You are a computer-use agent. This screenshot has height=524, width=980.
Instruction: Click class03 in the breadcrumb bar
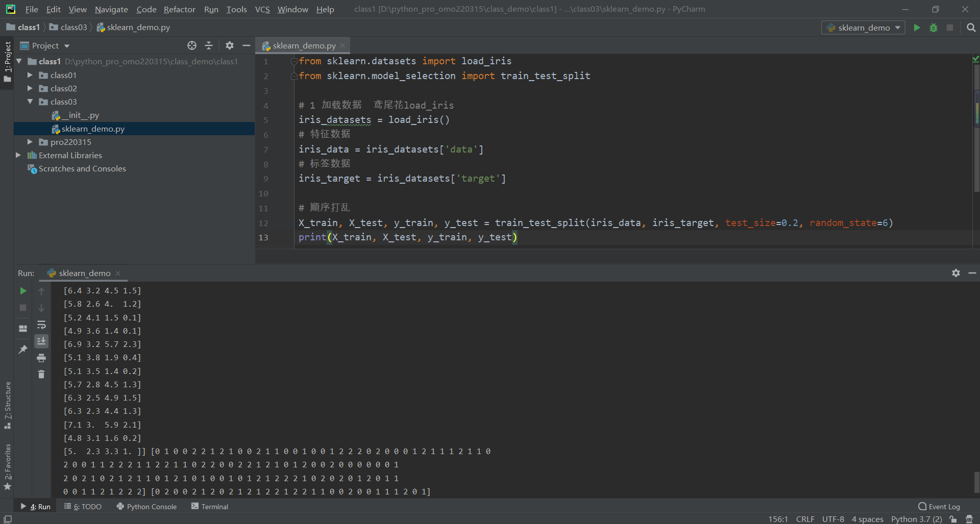pos(68,27)
